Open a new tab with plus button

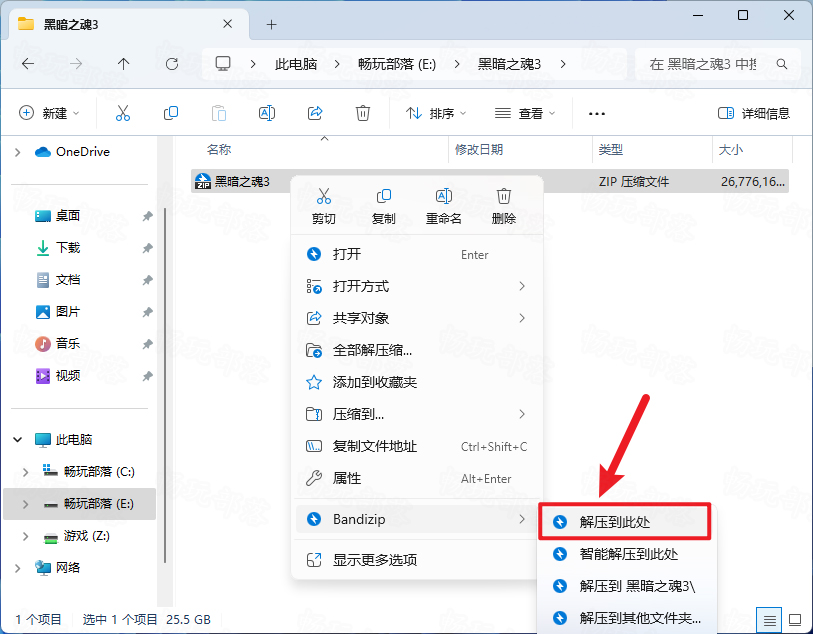271,24
